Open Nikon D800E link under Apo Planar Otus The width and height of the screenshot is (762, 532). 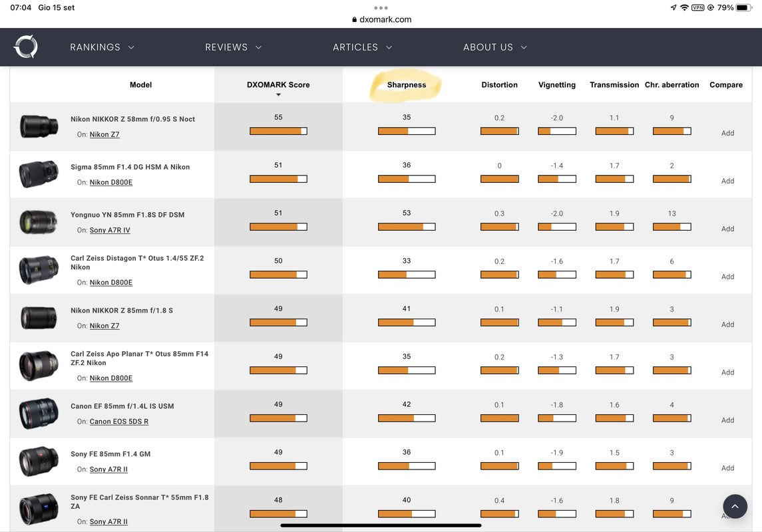click(x=110, y=378)
